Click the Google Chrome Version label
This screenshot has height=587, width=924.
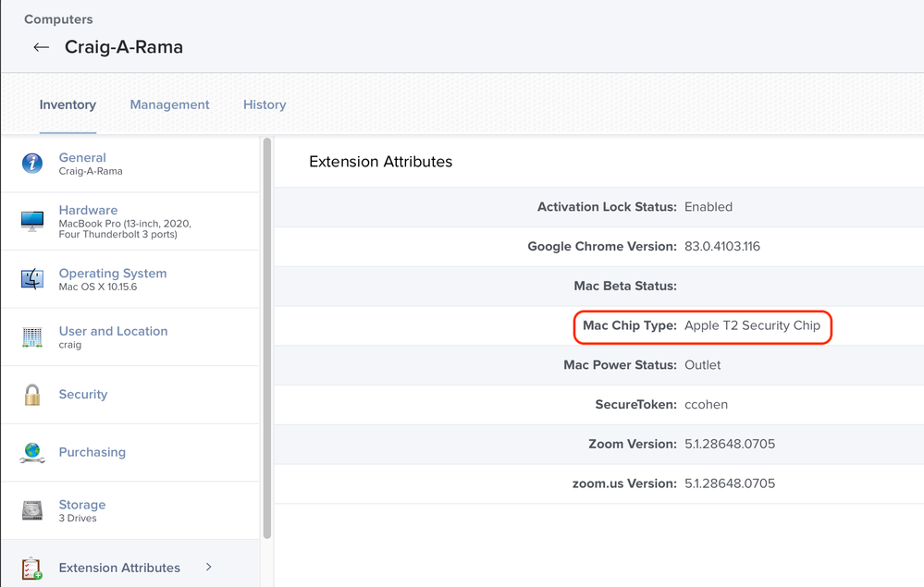tap(602, 246)
